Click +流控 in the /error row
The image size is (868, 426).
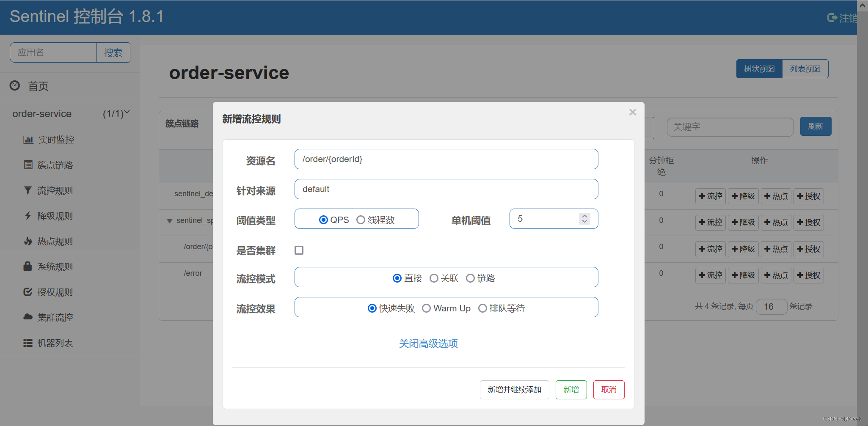pos(711,275)
